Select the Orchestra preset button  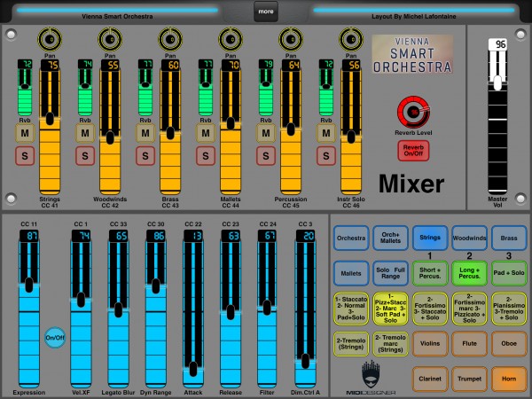pyautogui.click(x=351, y=238)
